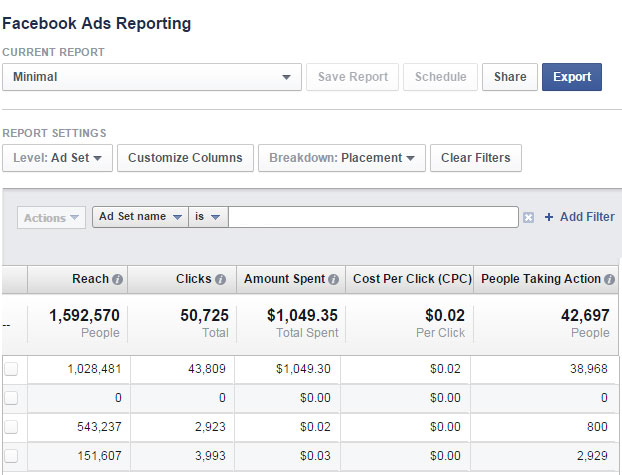This screenshot has height=475, width=622.
Task: Click the amount cell $1,049.30
Action: click(303, 369)
